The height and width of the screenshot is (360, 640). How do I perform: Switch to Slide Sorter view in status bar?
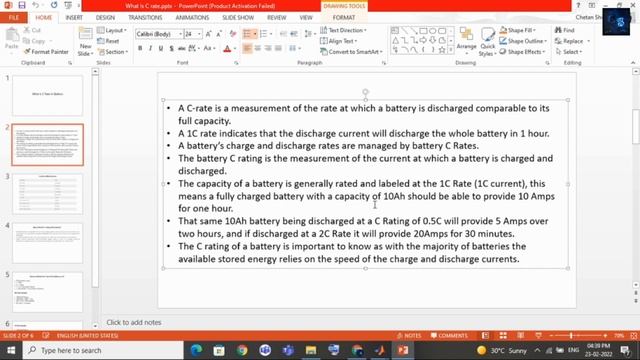click(x=503, y=336)
